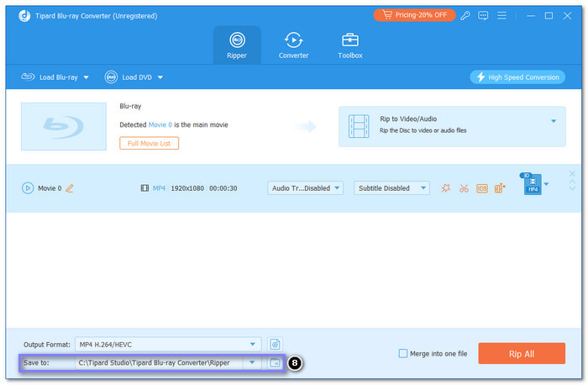Open the feedback chat icon

483,15
